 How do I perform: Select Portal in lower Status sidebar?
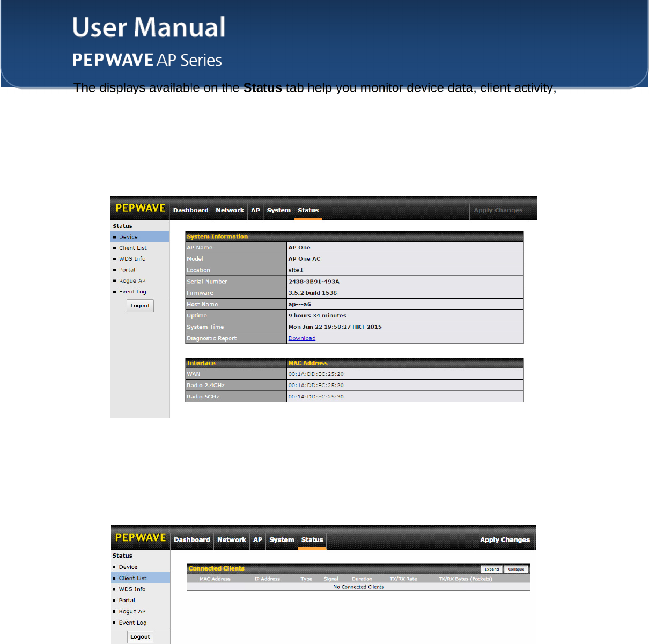pyautogui.click(x=141, y=600)
